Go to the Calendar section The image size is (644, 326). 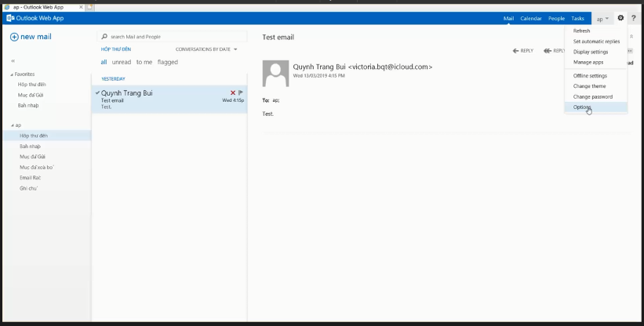pos(530,19)
